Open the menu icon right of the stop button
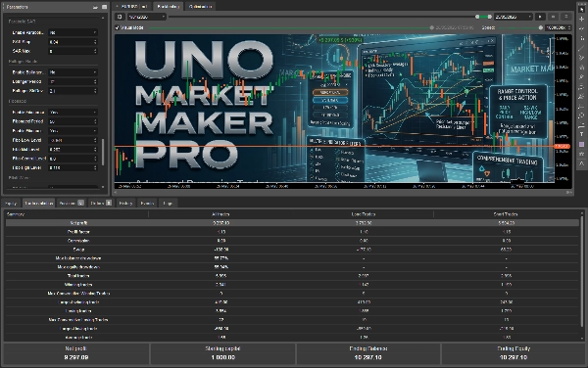 pyautogui.click(x=566, y=17)
